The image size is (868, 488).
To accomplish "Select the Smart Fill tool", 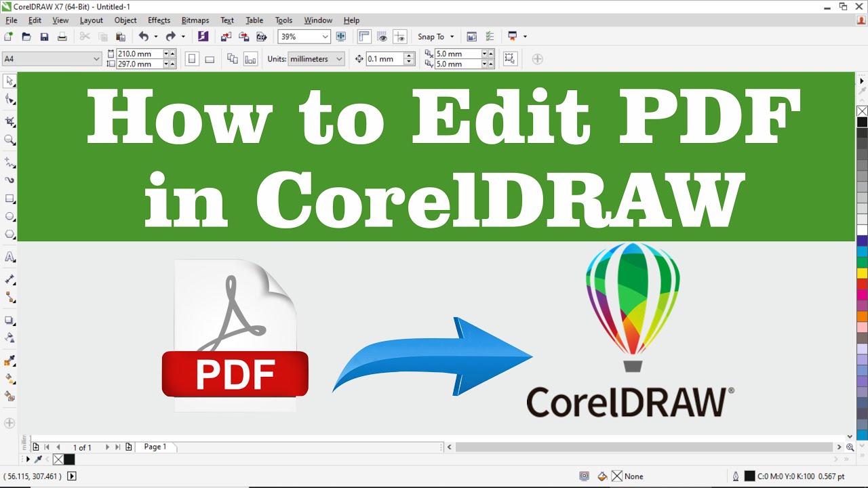I will pyautogui.click(x=9, y=396).
